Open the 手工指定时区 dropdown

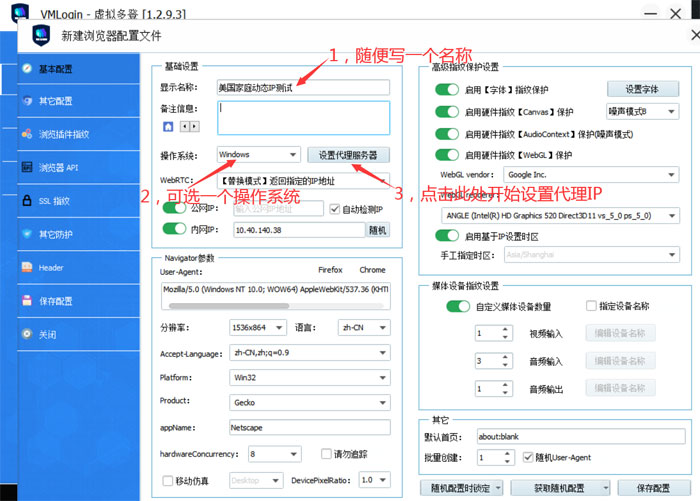point(592,255)
